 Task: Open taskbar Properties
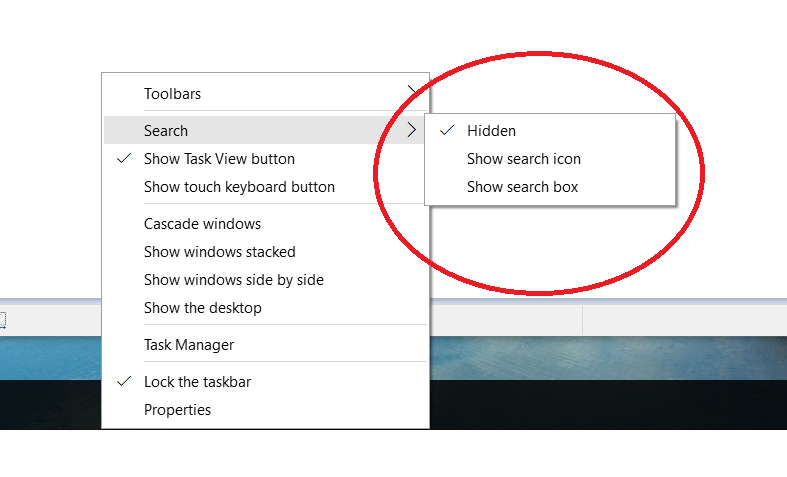pyautogui.click(x=177, y=409)
